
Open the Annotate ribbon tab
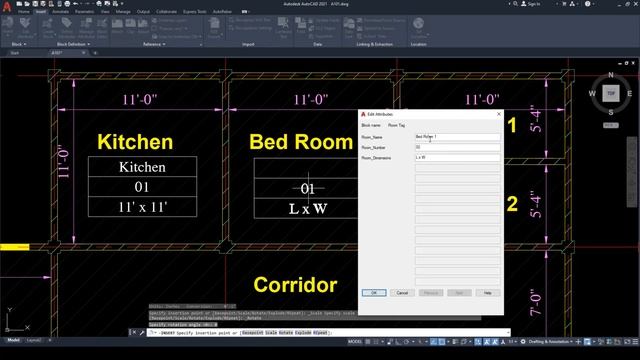coord(60,12)
